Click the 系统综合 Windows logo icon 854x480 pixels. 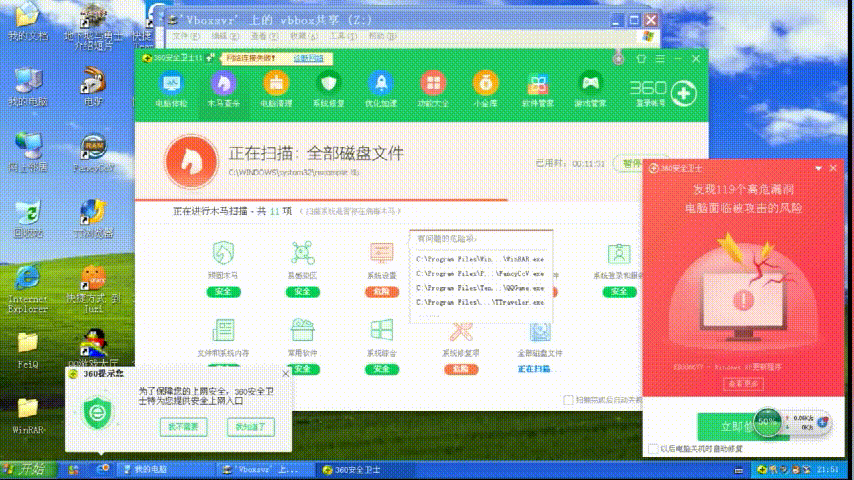(381, 330)
